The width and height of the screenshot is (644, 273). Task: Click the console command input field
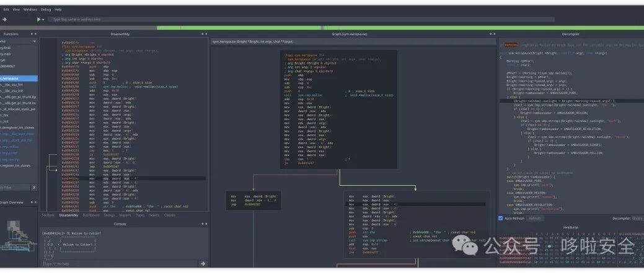pyautogui.click(x=120, y=264)
